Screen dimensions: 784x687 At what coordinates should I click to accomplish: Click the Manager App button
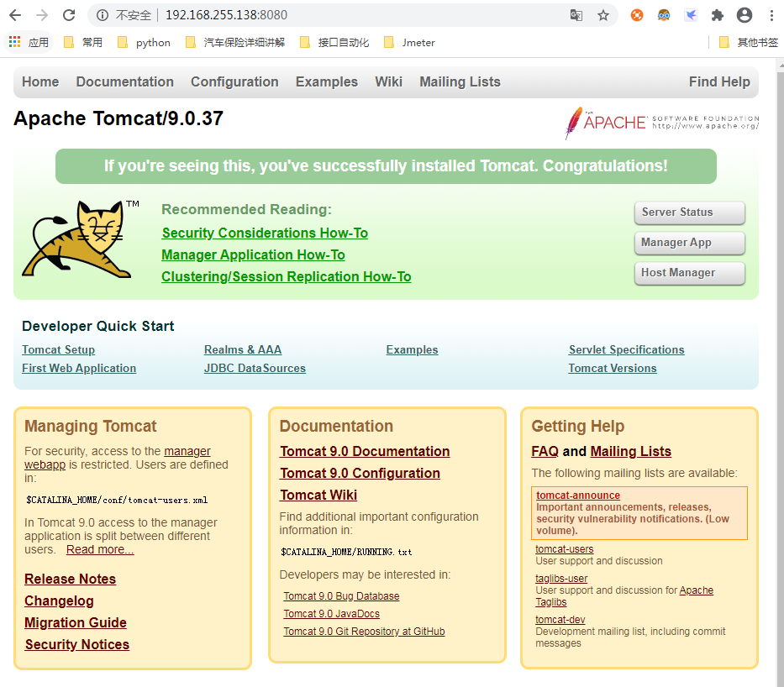click(690, 243)
